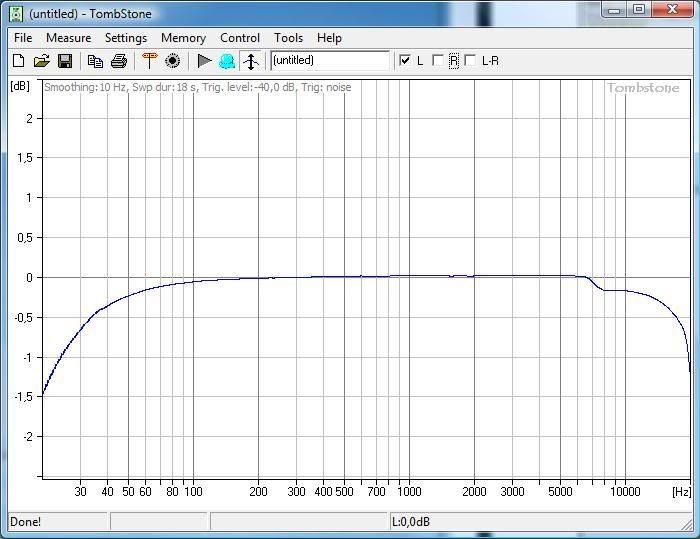The image size is (700, 539).
Task: Click the vertical arrows autoscale icon
Action: (x=251, y=61)
